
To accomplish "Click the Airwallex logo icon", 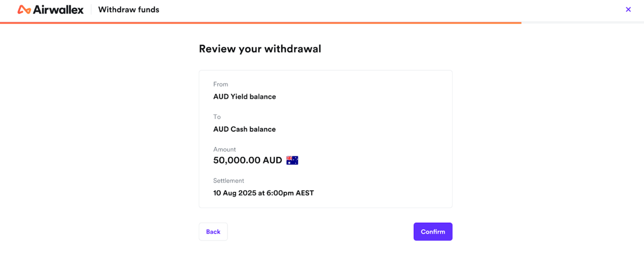I will [24, 9].
